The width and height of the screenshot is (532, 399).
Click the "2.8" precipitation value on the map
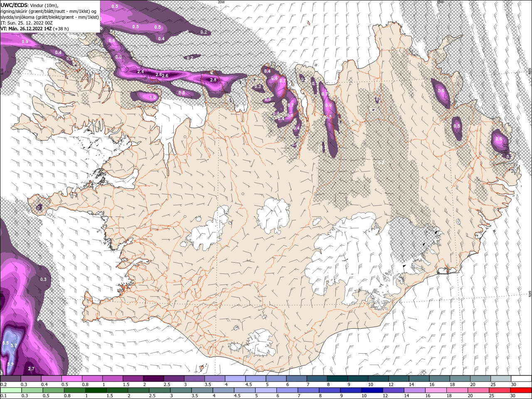214,80
